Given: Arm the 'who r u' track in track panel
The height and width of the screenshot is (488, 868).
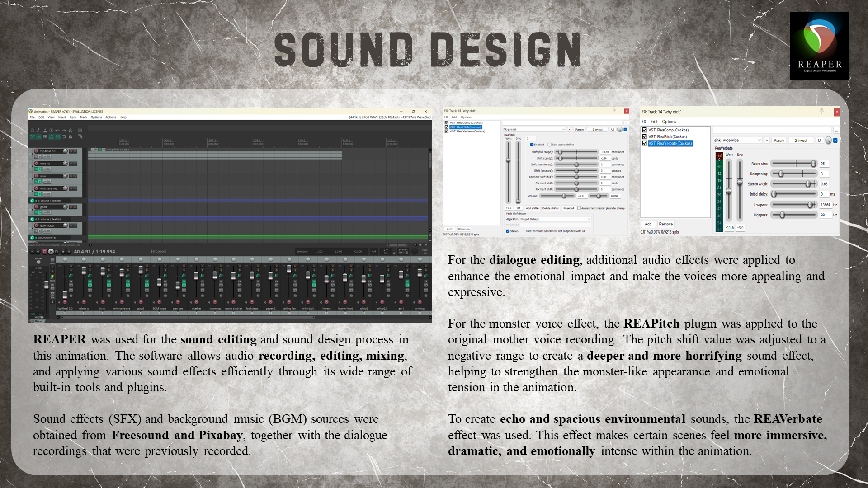Looking at the screenshot, I should pyautogui.click(x=37, y=164).
